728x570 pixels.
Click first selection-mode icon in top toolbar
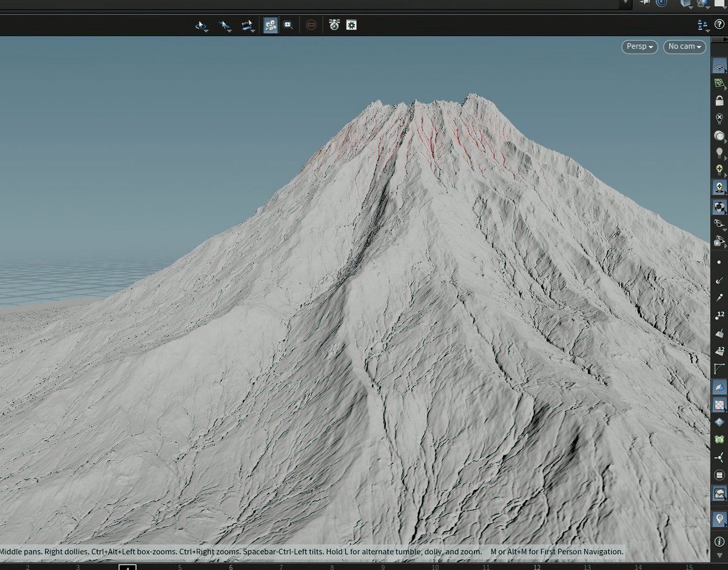(x=201, y=25)
